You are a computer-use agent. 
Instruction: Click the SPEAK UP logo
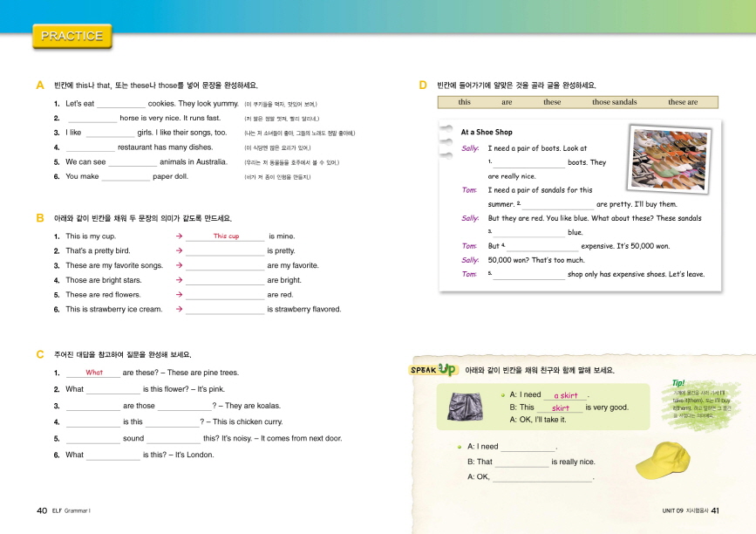[x=433, y=370]
